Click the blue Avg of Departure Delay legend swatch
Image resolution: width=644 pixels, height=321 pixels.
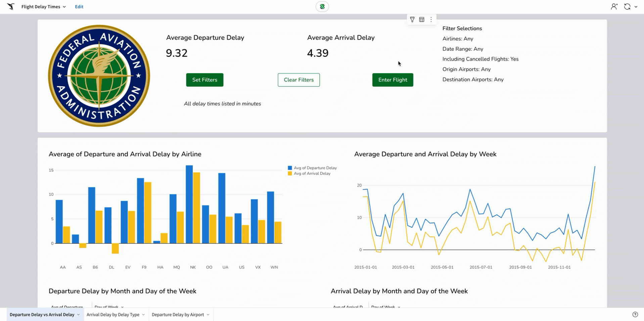(290, 168)
